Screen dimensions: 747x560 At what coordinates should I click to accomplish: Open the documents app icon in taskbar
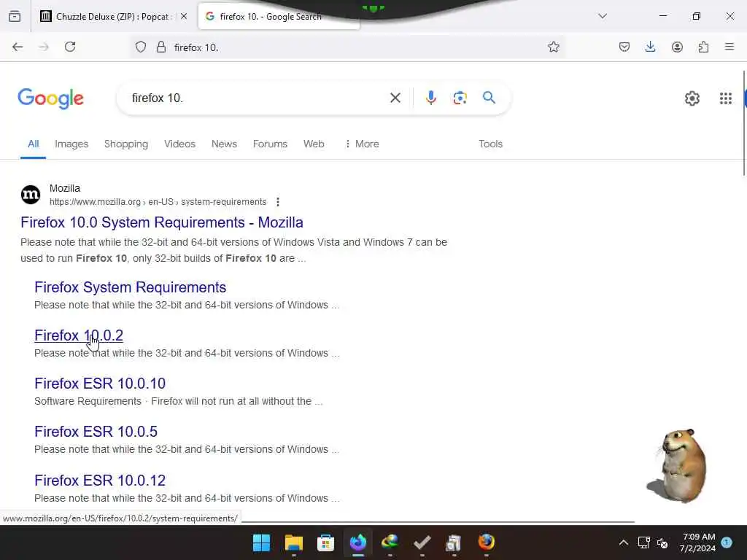tap(454, 542)
